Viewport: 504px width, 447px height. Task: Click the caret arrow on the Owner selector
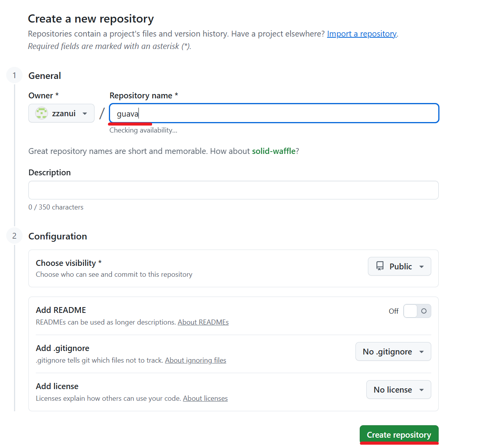(x=85, y=113)
